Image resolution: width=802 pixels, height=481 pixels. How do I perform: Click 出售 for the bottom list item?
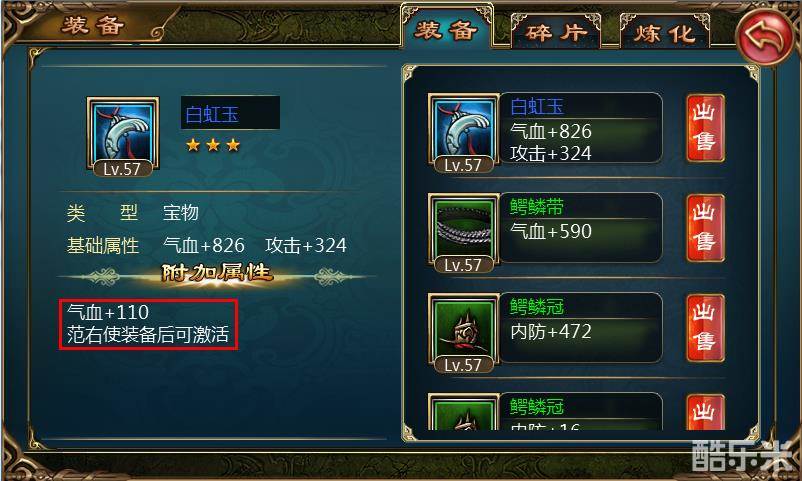[x=705, y=412]
